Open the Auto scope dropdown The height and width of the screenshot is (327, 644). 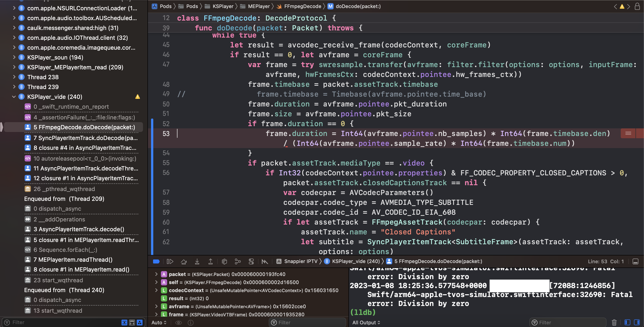(159, 323)
